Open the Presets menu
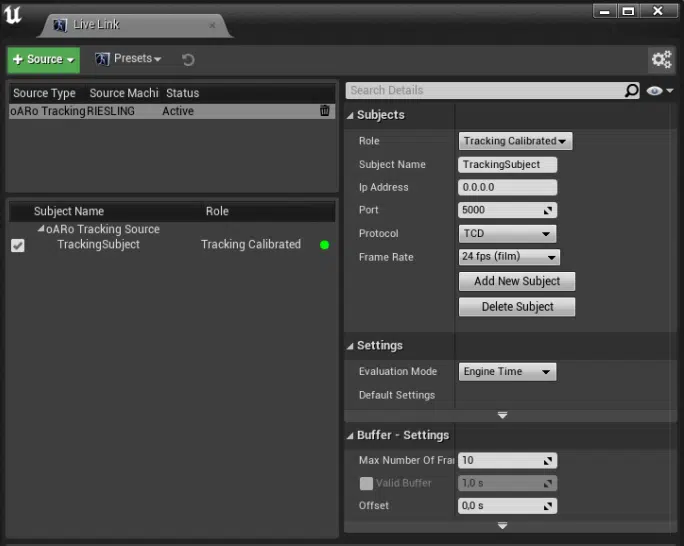 pyautogui.click(x=128, y=59)
